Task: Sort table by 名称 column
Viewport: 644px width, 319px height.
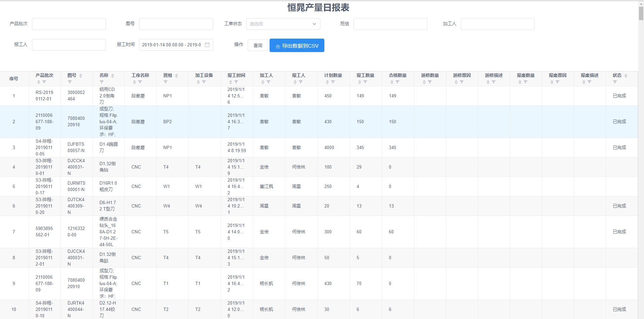Action: click(113, 76)
